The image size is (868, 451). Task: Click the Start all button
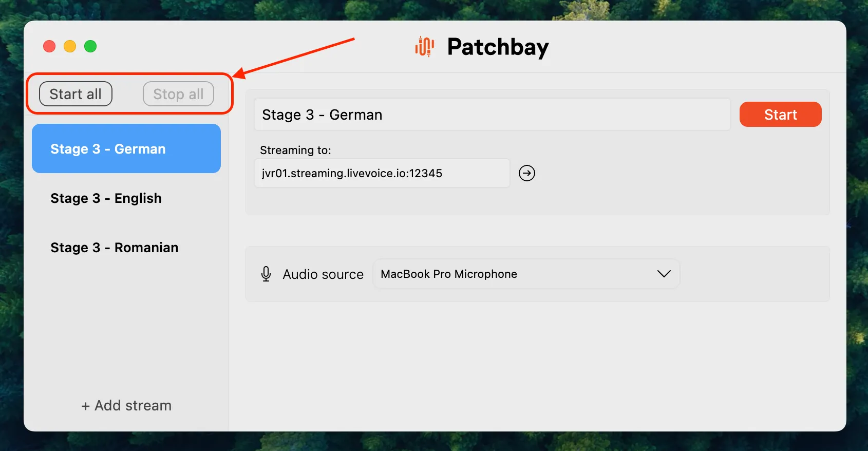(76, 94)
